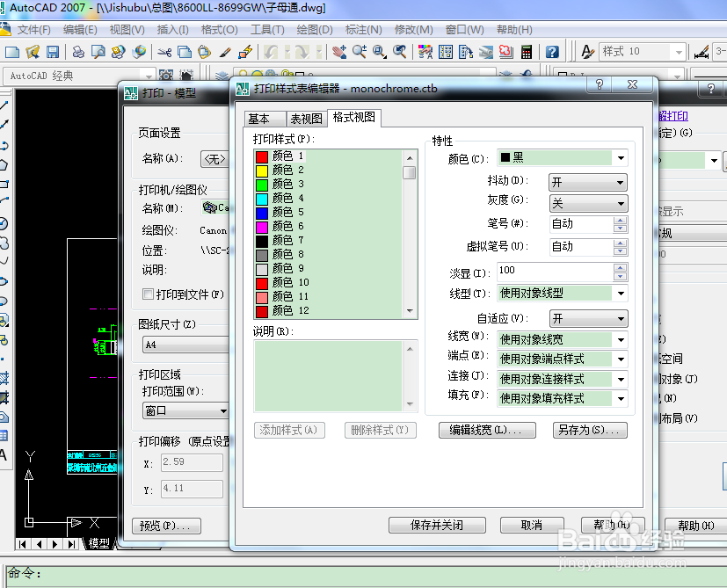
Task: Increase the 笔号 (#) spinner value
Action: click(x=620, y=220)
